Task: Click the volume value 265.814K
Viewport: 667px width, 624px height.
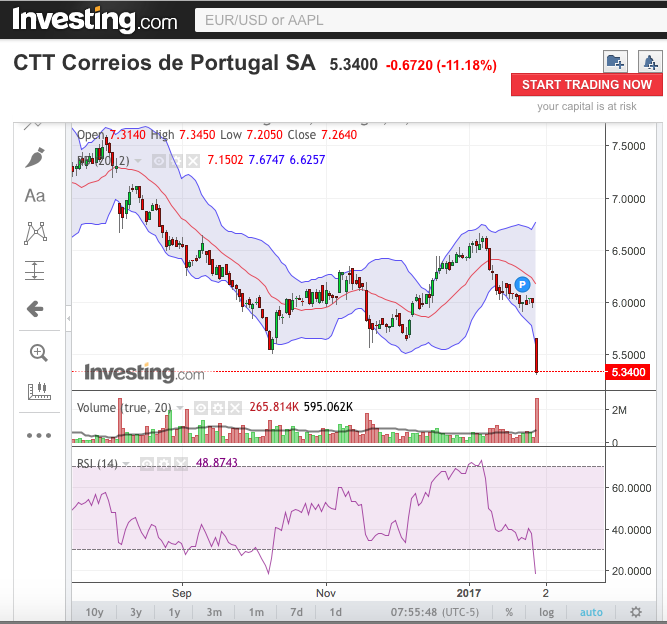Action: (x=274, y=407)
